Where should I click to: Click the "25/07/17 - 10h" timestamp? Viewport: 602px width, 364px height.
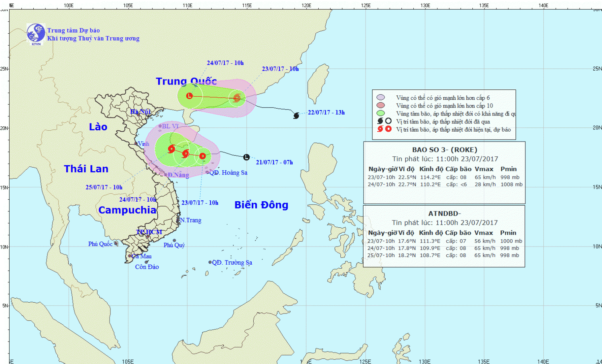coord(104,187)
